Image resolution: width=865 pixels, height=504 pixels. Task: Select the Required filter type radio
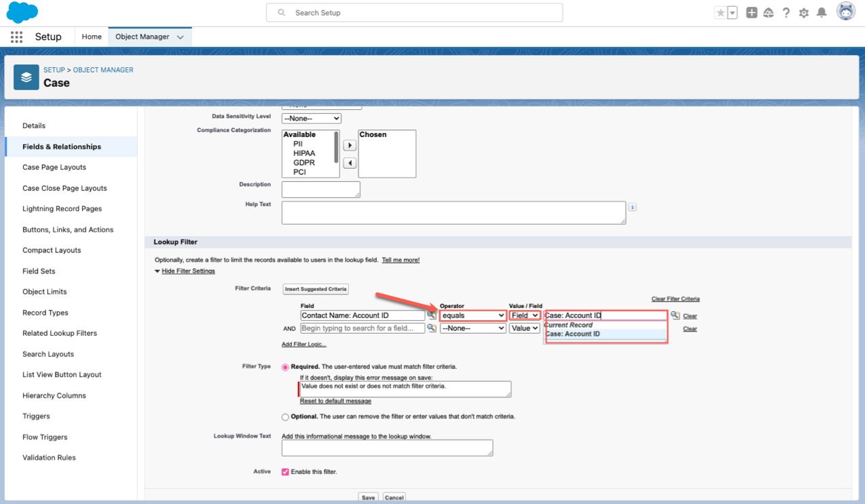coord(285,367)
